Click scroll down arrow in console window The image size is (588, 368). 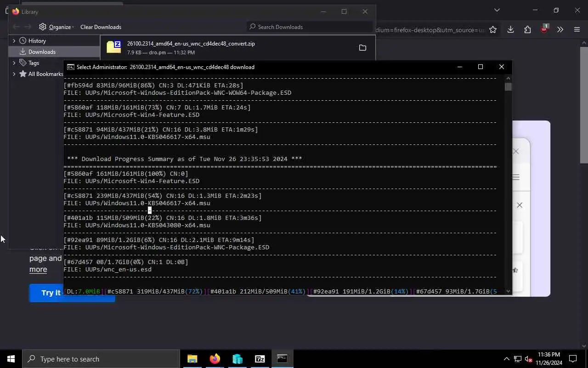tap(508, 291)
